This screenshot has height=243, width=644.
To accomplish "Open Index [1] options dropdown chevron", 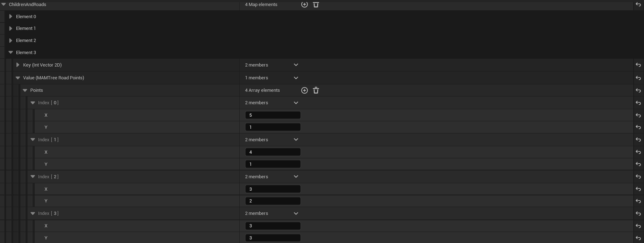I will click(x=296, y=140).
